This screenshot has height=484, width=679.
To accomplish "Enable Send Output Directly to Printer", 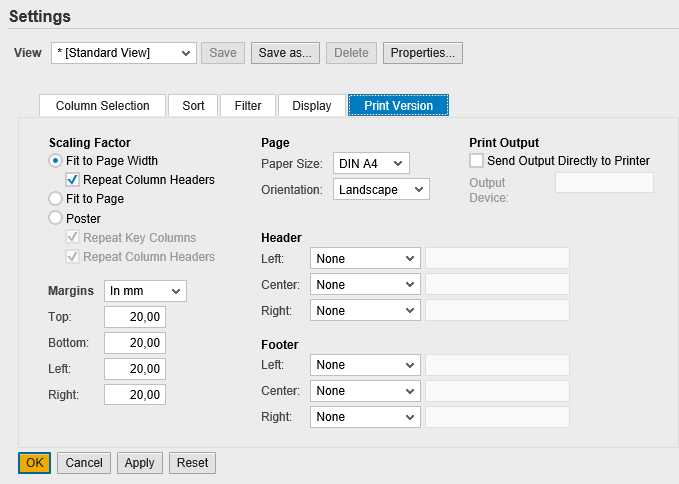I will click(476, 161).
